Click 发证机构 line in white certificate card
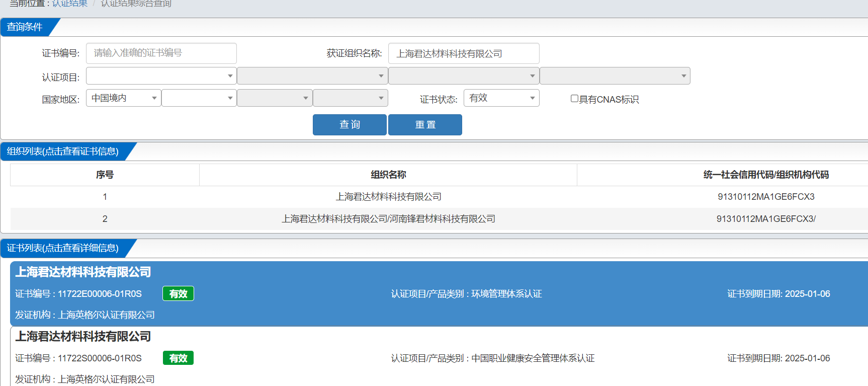Screen dimensions: 868x386 point(85,379)
